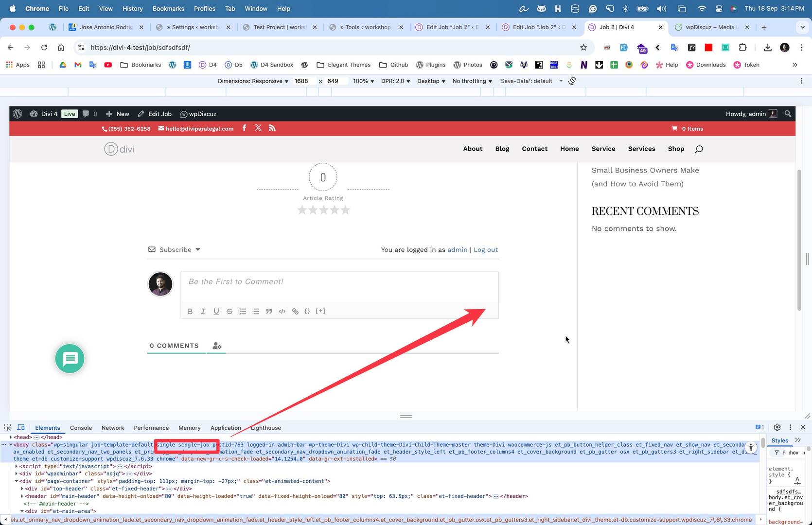Image resolution: width=812 pixels, height=525 pixels.
Task: Open the Bookmarks menu in menu bar
Action: click(x=168, y=8)
